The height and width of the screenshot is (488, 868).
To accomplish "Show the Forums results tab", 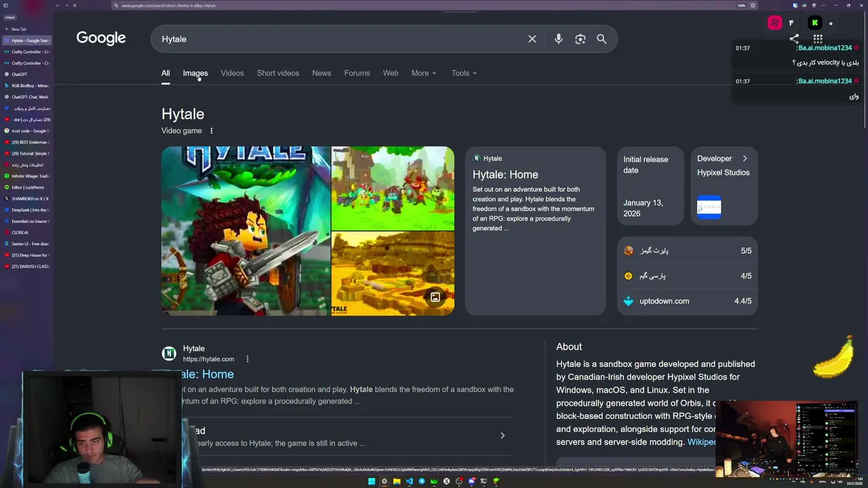I will tap(357, 73).
